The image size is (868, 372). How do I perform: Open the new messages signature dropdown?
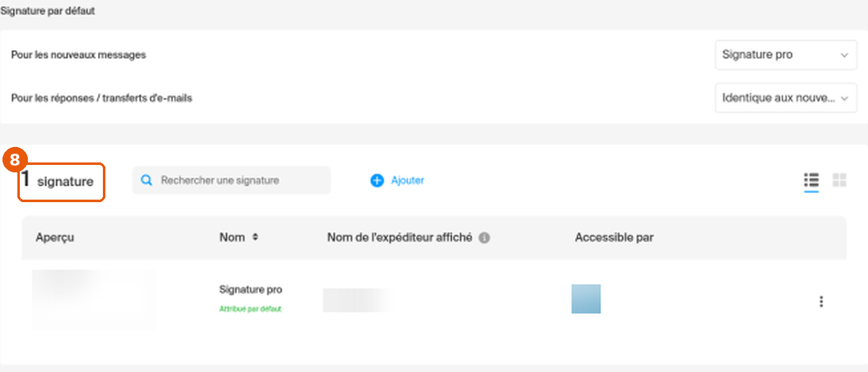point(786,55)
